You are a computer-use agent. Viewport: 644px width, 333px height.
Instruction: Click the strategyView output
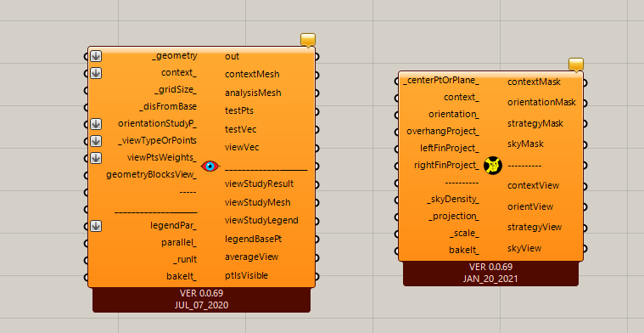[535, 228]
